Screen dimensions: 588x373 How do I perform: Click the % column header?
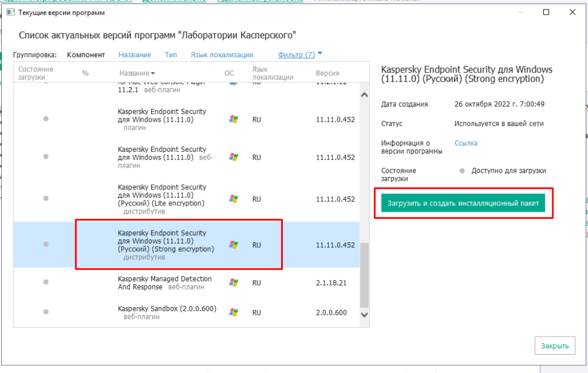pos(85,73)
